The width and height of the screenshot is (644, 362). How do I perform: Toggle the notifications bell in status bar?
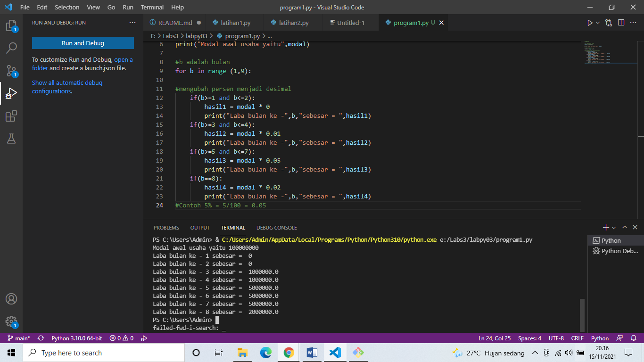click(635, 338)
